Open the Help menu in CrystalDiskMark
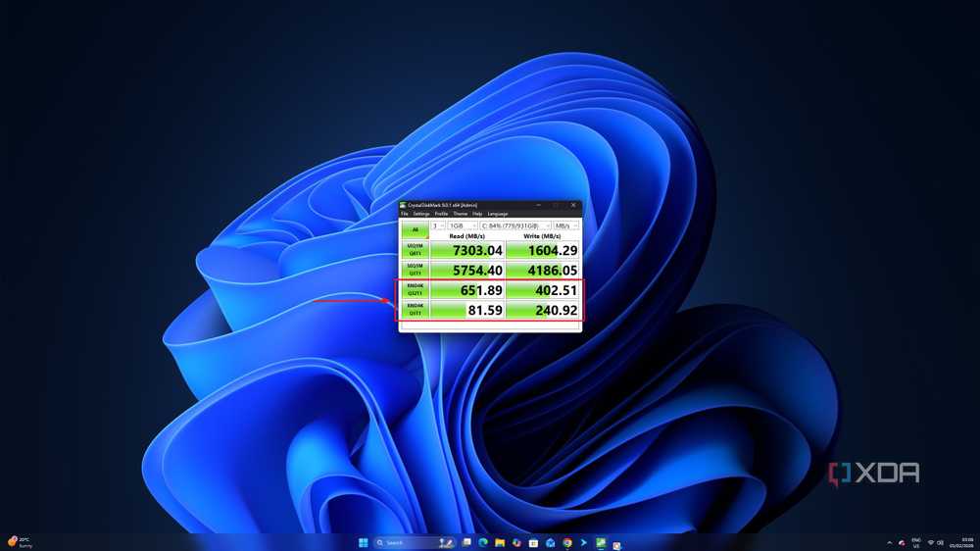980x551 pixels. tap(477, 214)
